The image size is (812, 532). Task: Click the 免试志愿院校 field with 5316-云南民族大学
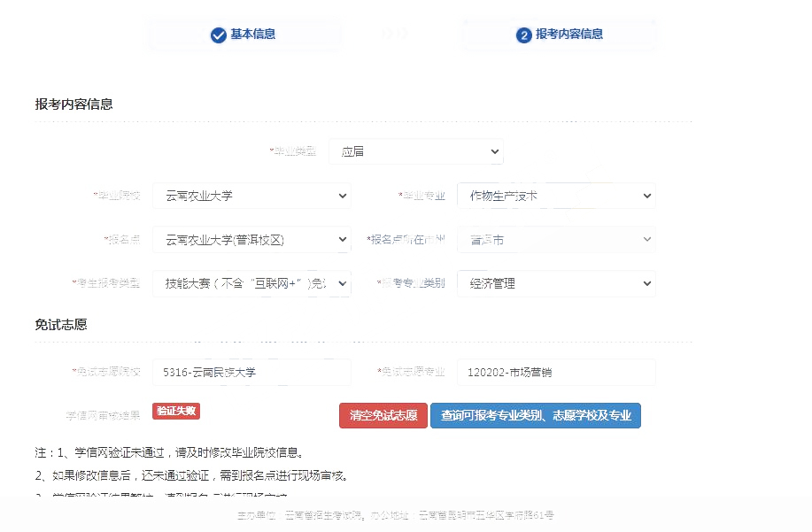pos(251,373)
